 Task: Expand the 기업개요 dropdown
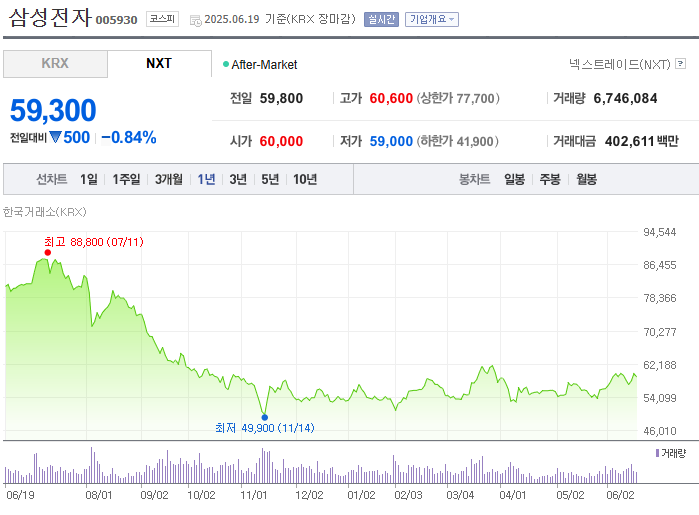point(432,19)
